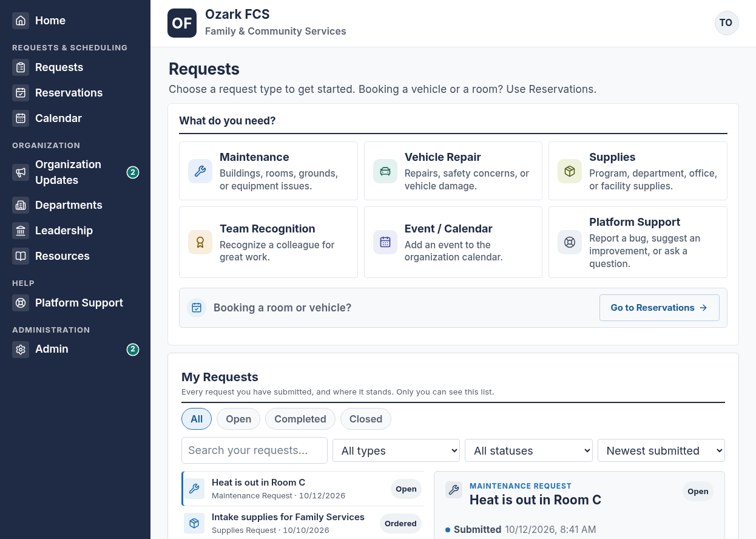Click the Open badge in request detail panel

pos(698,492)
